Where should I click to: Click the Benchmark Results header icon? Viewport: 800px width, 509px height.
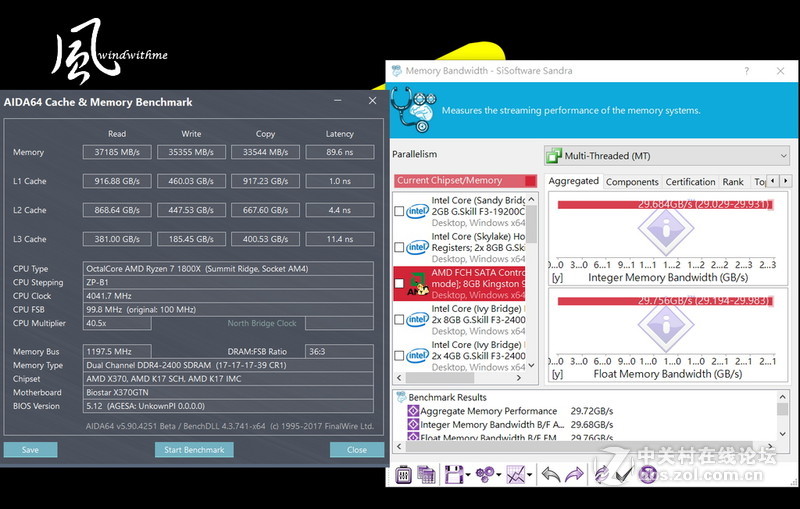coord(402,397)
